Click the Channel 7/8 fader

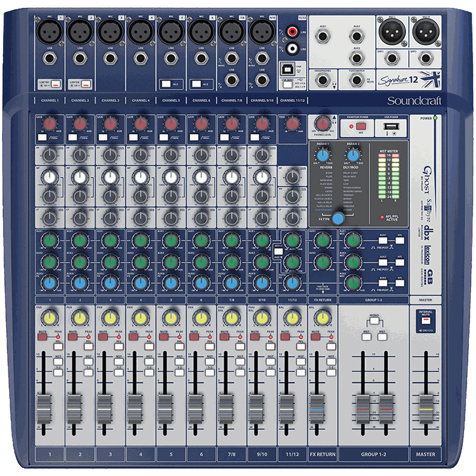(226, 409)
